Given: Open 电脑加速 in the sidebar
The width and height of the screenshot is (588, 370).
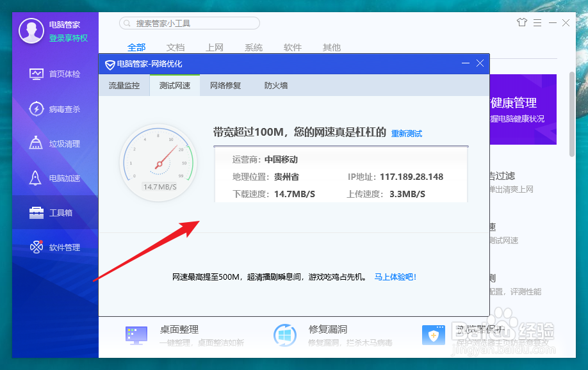Looking at the screenshot, I should pos(55,178).
